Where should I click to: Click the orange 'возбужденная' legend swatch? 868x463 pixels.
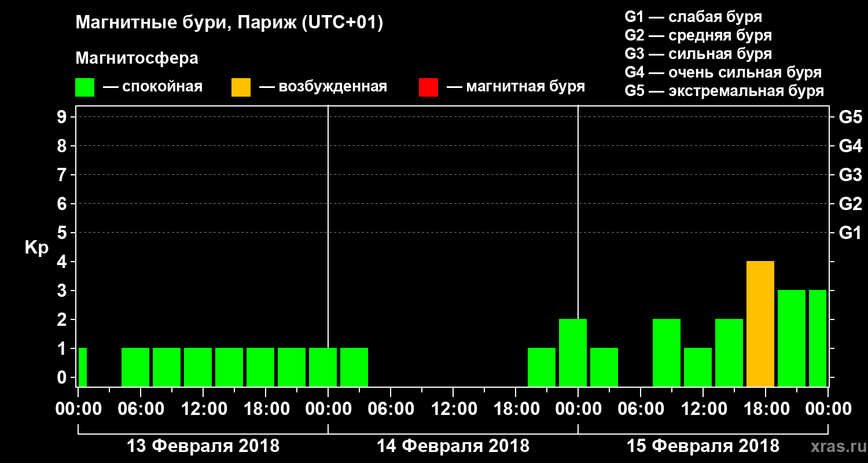click(x=241, y=87)
